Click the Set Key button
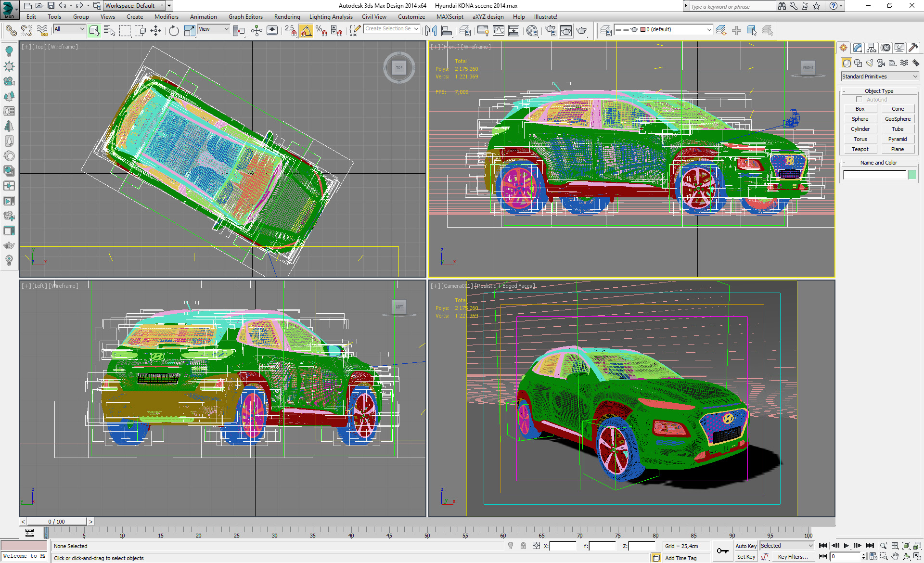 pos(746,557)
